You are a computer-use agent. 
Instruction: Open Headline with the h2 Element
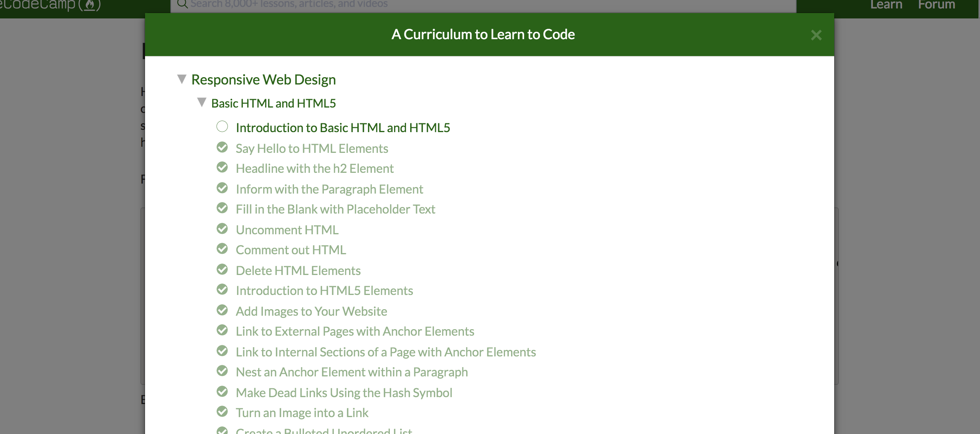click(315, 168)
